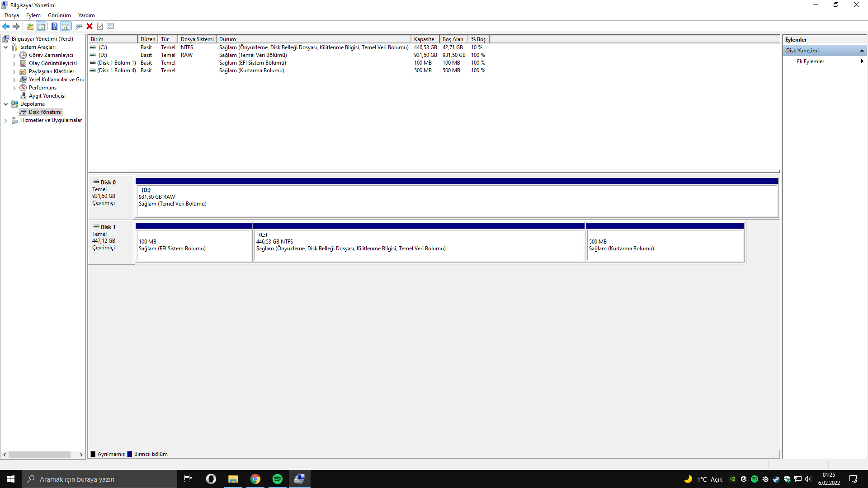Expand the Ek Eylemler submenu arrow
Image resolution: width=868 pixels, height=488 pixels.
pyautogui.click(x=862, y=61)
